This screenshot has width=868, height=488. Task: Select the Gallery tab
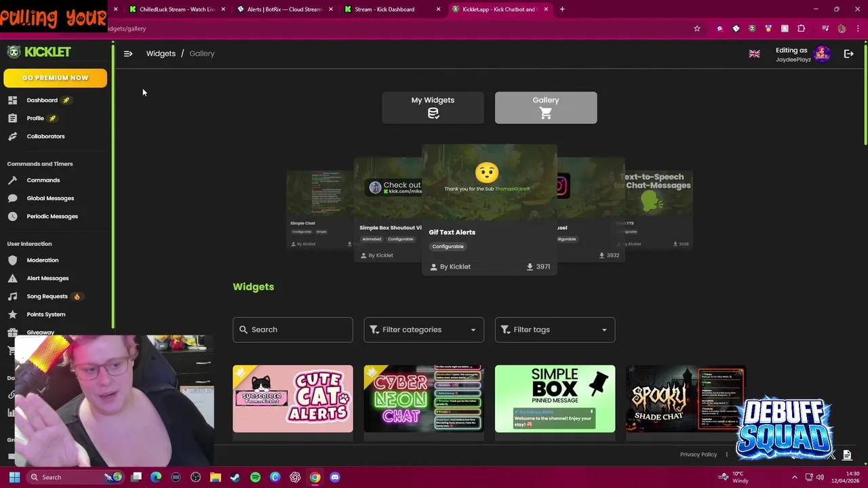pos(546,108)
